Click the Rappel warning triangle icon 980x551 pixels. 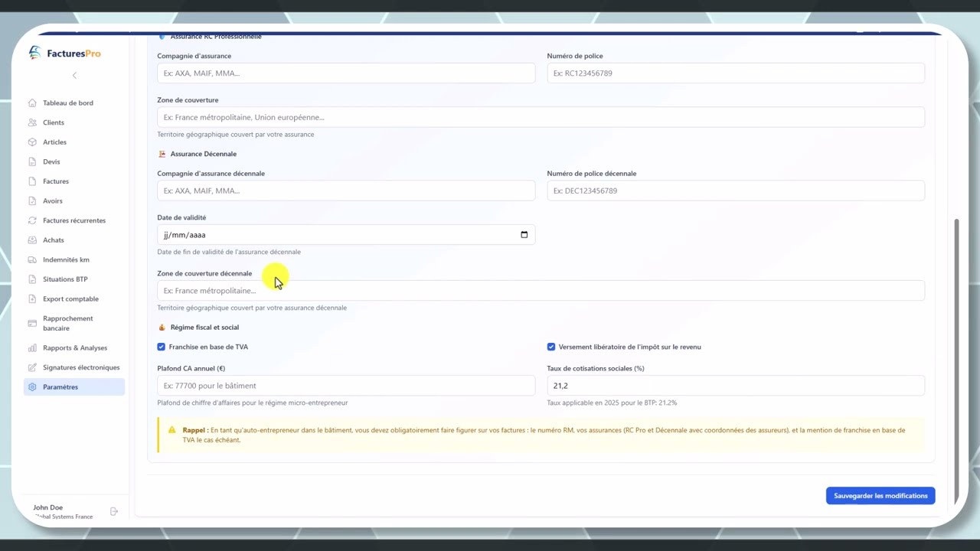coord(172,430)
